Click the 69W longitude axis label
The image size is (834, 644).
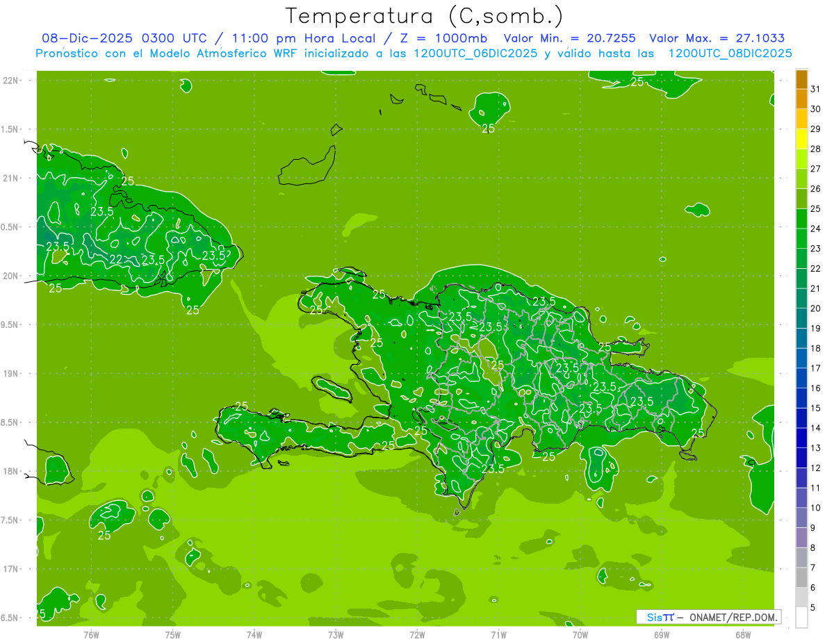coord(662,634)
